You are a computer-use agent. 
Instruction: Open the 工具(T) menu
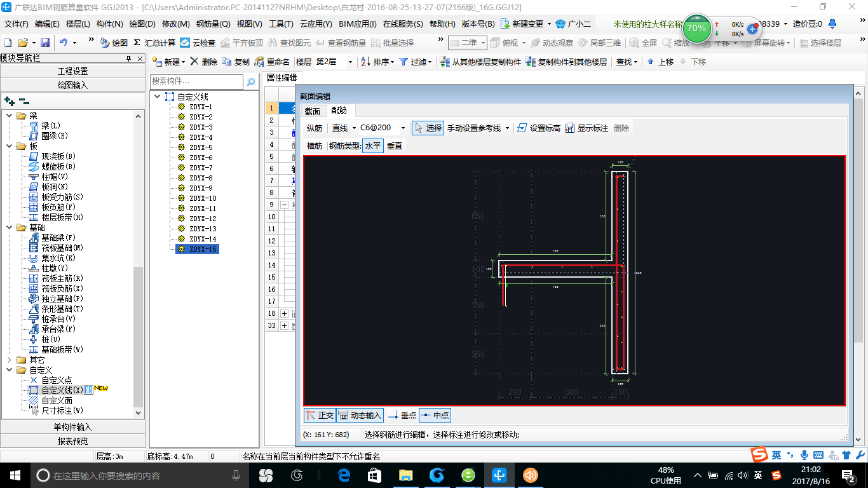tap(281, 24)
